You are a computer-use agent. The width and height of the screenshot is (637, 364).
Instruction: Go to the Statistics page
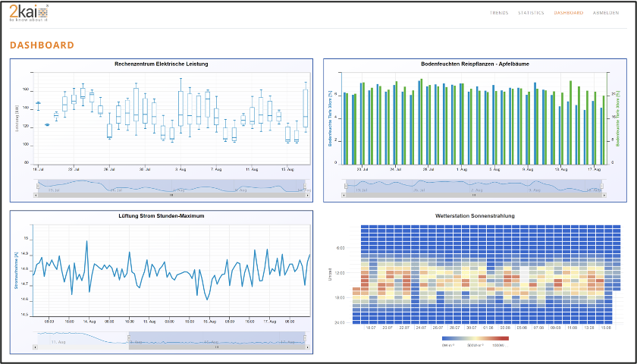(x=531, y=13)
